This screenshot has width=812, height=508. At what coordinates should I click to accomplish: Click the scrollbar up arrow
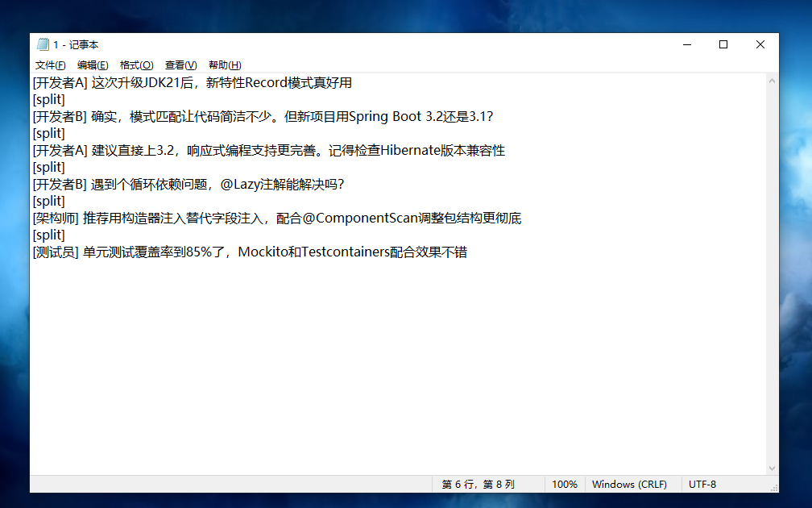point(772,81)
